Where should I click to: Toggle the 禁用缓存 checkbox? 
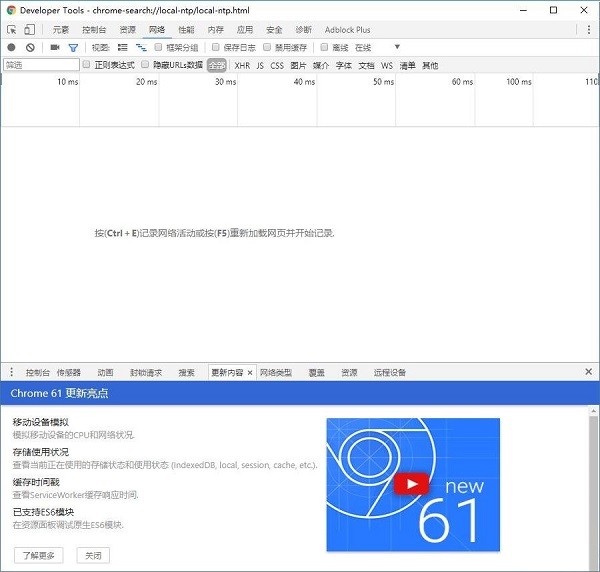(267, 47)
